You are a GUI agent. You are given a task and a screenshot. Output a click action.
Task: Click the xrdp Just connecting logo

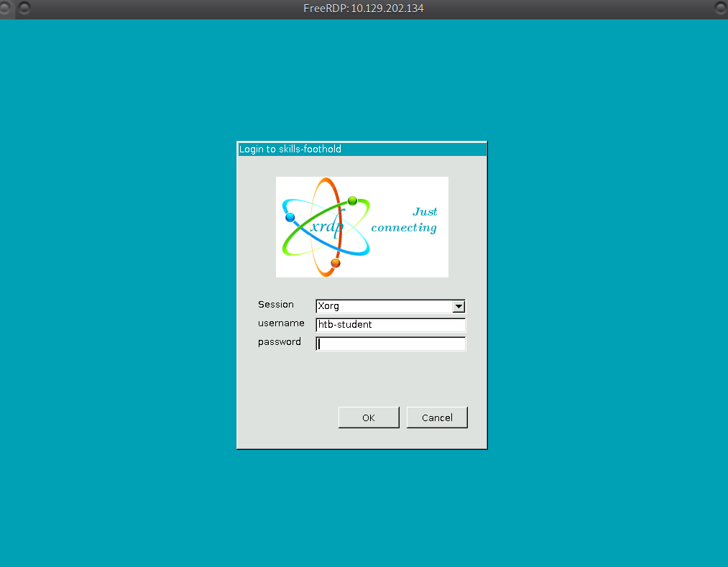[x=362, y=227]
